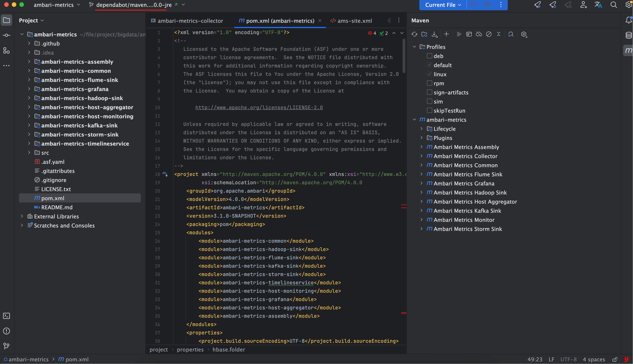The image size is (633, 364).
Task: Open Commit tool window icon in left sidebar
Action: tap(6, 35)
